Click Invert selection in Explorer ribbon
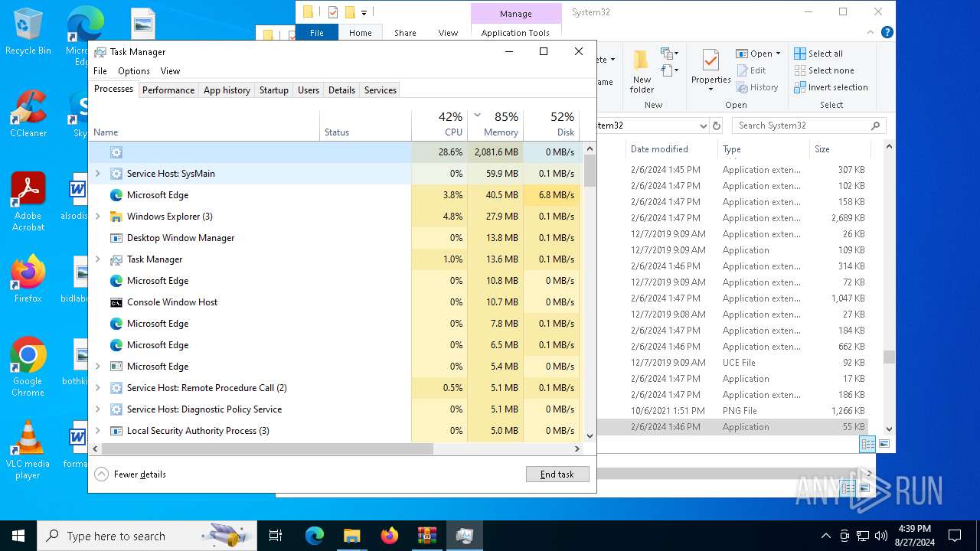This screenshot has height=551, width=980. 831,87
